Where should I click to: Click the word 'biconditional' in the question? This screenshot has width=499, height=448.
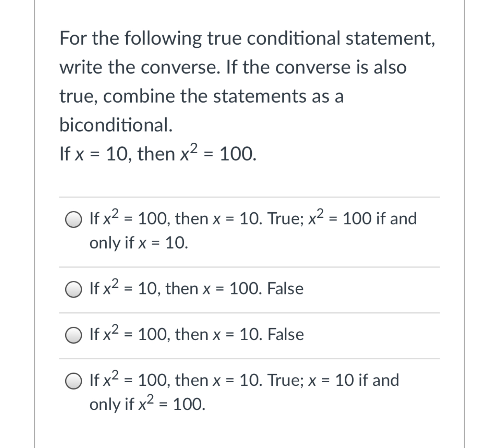click(x=115, y=125)
